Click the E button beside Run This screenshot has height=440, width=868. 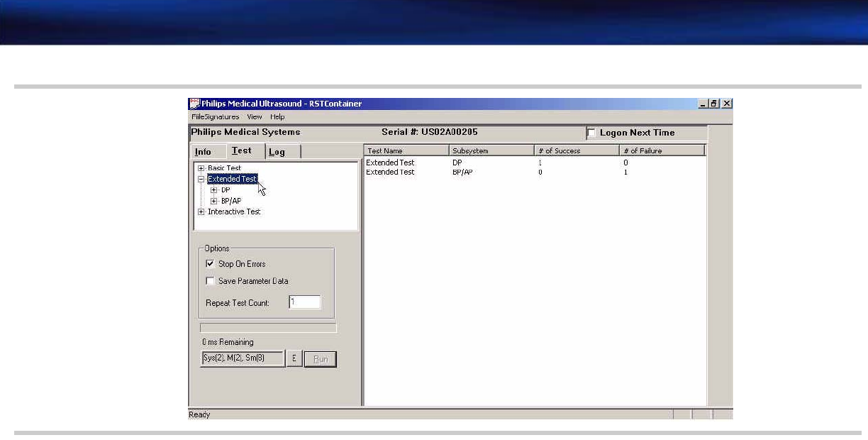tap(294, 359)
